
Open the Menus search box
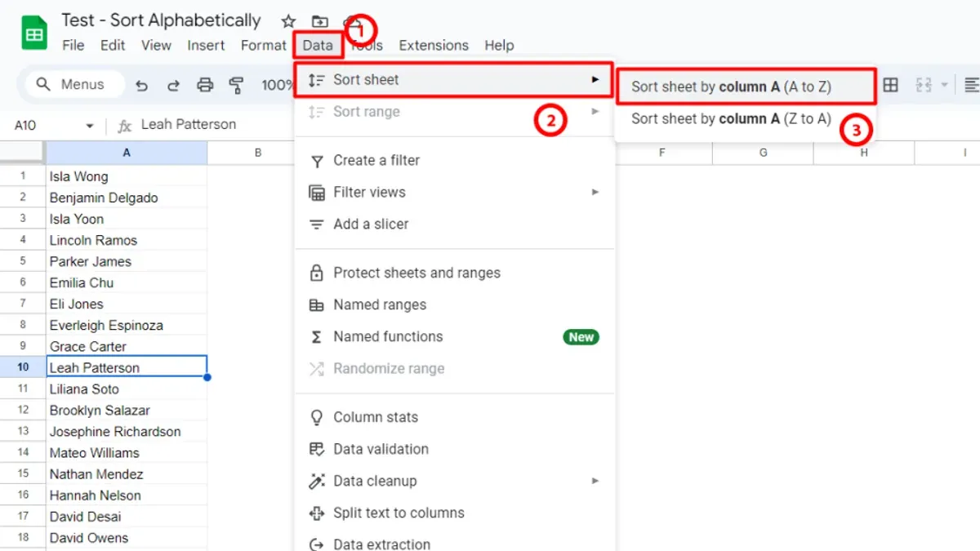pyautogui.click(x=74, y=85)
